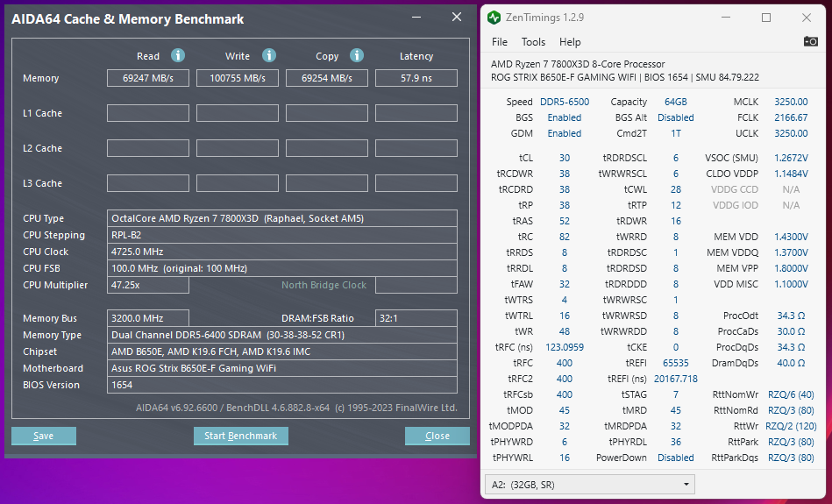Click the Asus ROG Strix motherboard field
Image resolution: width=832 pixels, height=504 pixels.
point(281,368)
